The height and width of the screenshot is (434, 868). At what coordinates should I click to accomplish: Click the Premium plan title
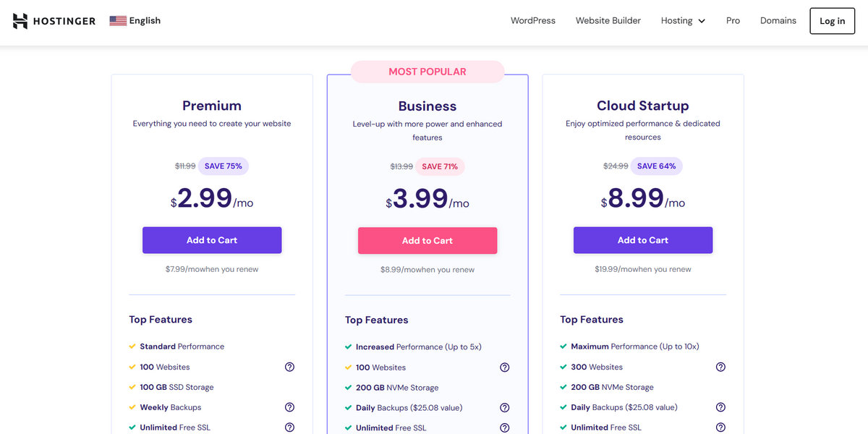click(x=212, y=106)
